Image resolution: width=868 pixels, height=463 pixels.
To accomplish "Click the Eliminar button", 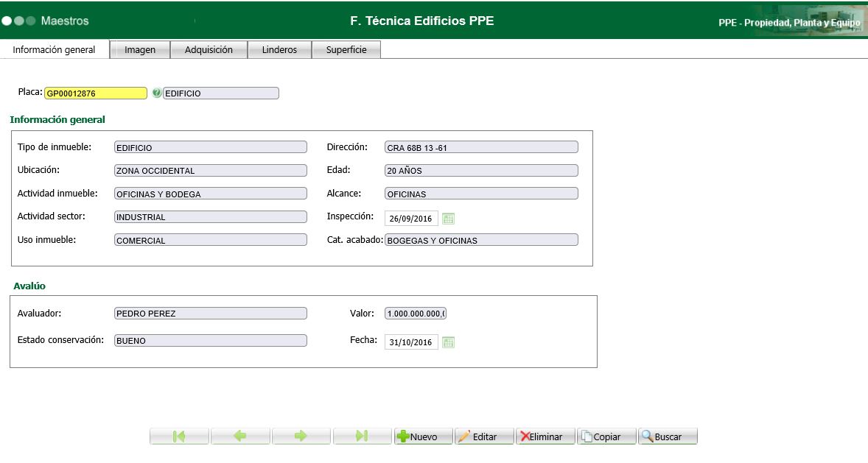I will pyautogui.click(x=545, y=436).
